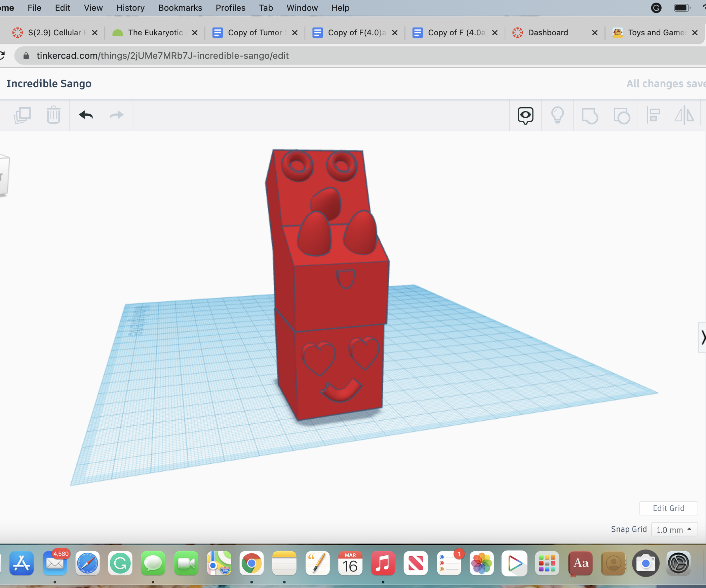Toggle the Show All eye annotation tool

click(x=525, y=115)
